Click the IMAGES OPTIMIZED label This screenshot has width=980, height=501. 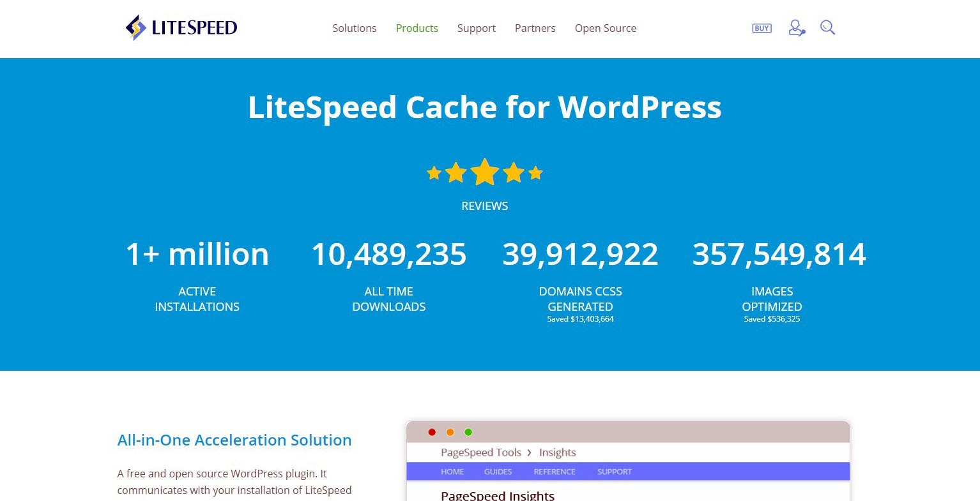772,299
